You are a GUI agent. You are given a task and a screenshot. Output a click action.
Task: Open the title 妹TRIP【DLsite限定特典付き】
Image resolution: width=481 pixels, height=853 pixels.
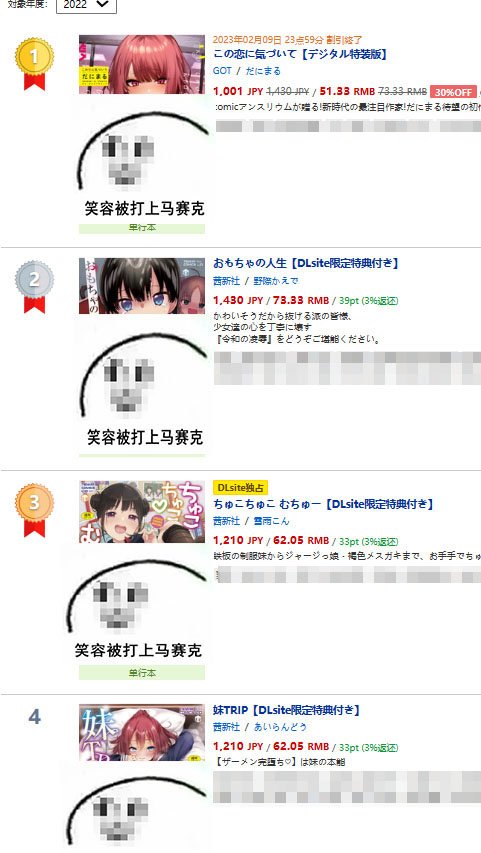[x=286, y=710]
